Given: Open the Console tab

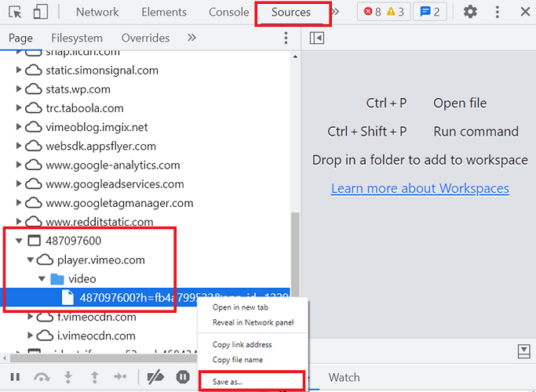Looking at the screenshot, I should click(228, 13).
